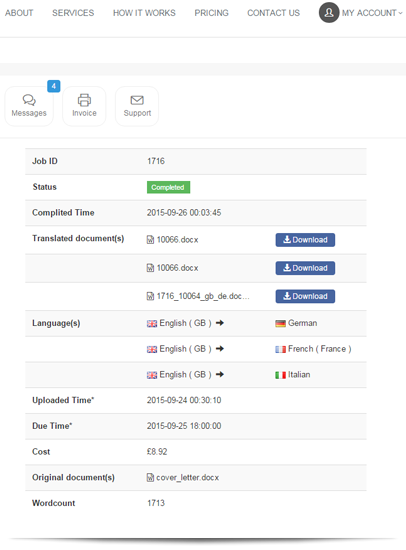Navigate to Pricing
Screen dimensions: 406x550
tap(212, 13)
